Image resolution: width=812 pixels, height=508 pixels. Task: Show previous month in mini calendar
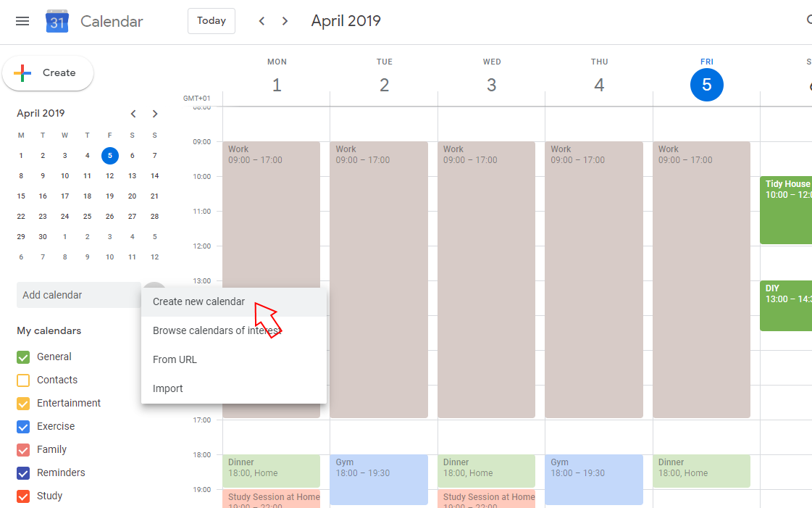click(x=133, y=114)
